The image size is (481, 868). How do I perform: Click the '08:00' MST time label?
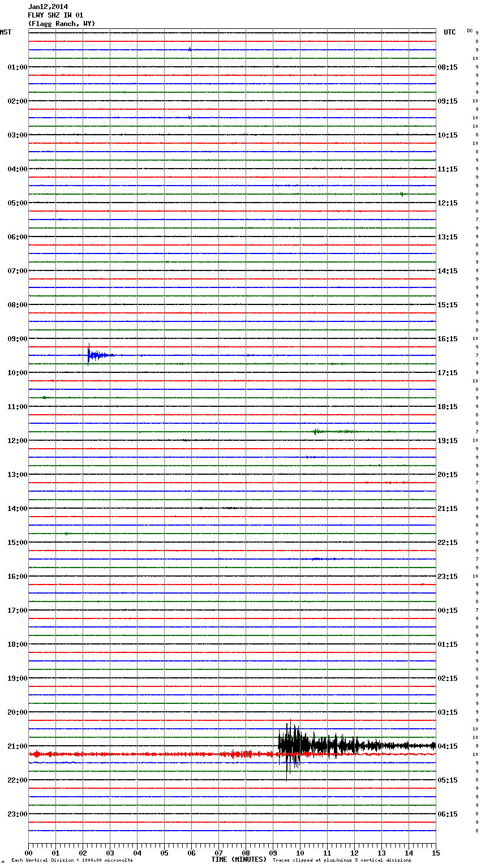[18, 305]
